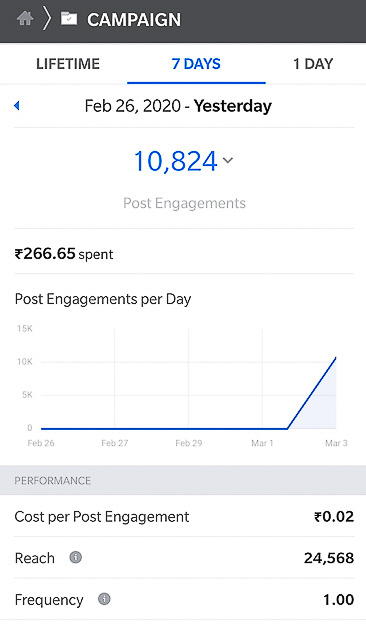366x628 pixels.
Task: Click the Reach value 24,568
Action: click(x=329, y=558)
